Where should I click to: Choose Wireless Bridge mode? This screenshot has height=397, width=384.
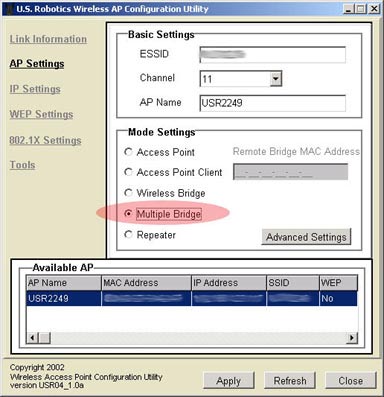point(128,193)
